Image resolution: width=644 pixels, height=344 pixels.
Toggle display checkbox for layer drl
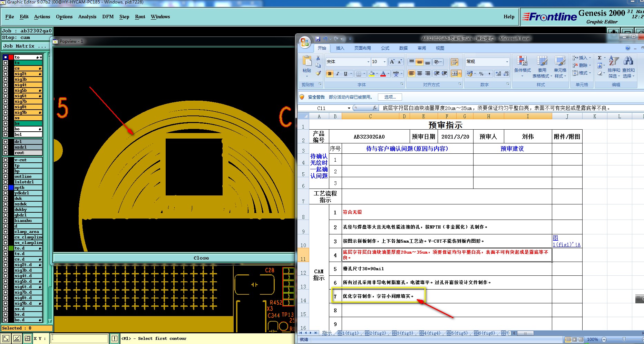(x=6, y=142)
